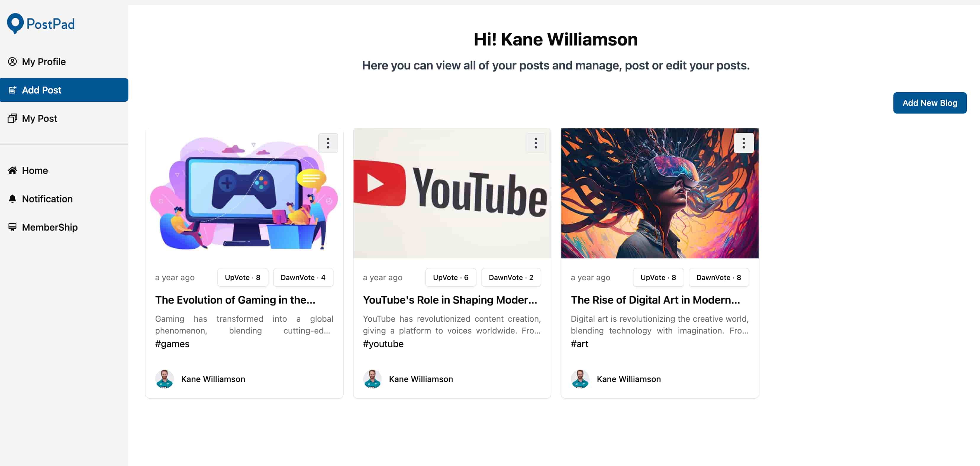Click the Add New Blog button
This screenshot has width=980, height=466.
tap(930, 103)
